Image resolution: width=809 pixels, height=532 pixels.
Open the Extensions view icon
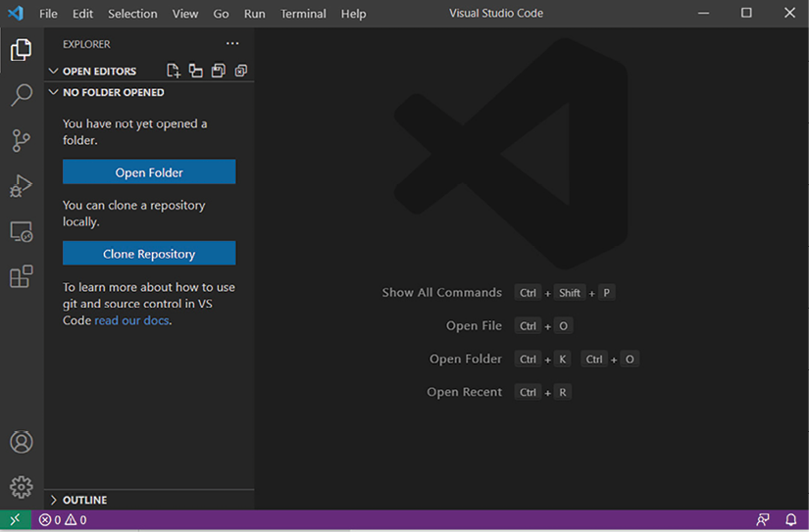pyautogui.click(x=22, y=277)
